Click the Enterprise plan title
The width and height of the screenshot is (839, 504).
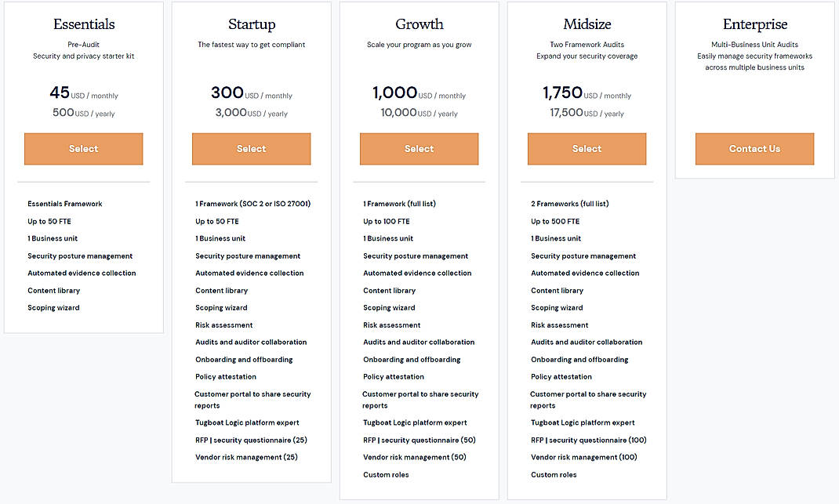click(754, 24)
